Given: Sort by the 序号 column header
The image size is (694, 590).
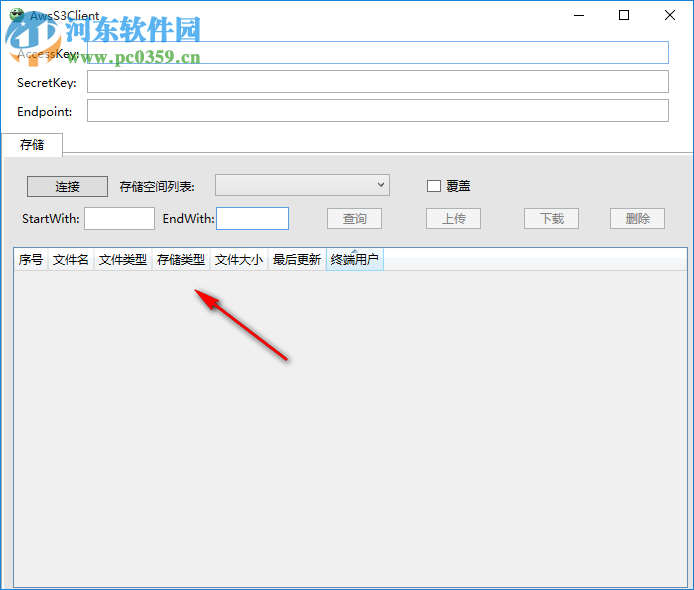Looking at the screenshot, I should (31, 259).
